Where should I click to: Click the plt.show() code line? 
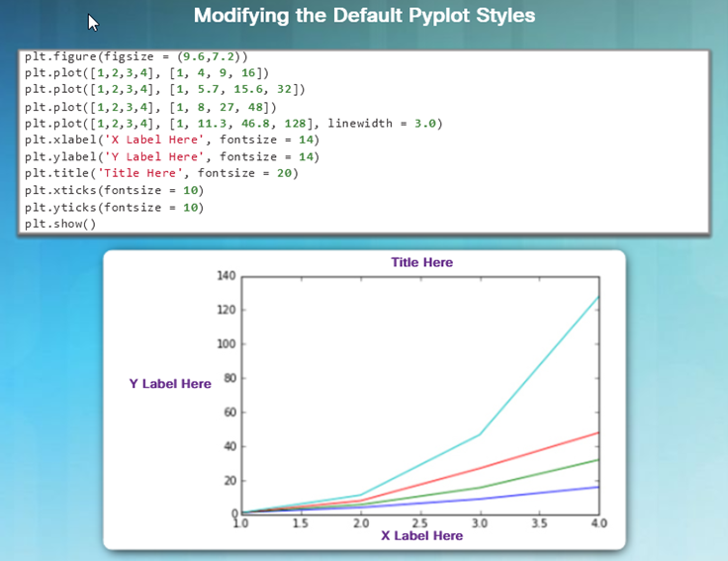(x=60, y=224)
